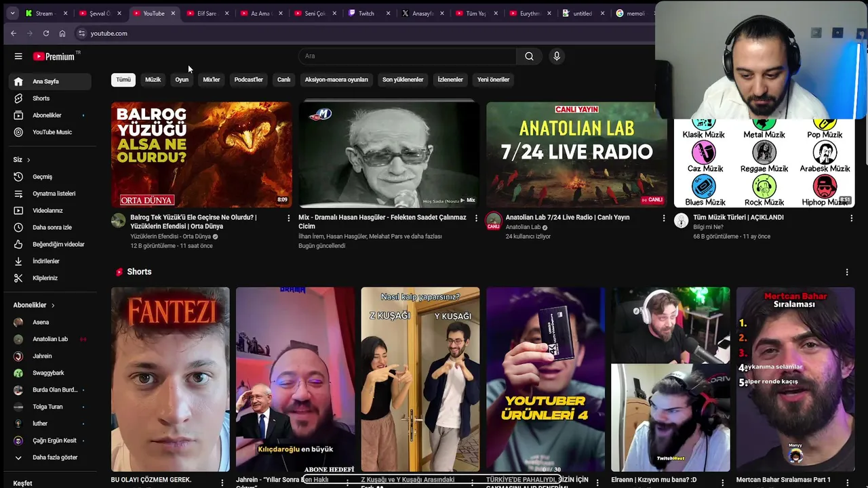Open Videolarınız in the sidebar
Viewport: 868px width, 488px height.
pyautogui.click(x=50, y=211)
